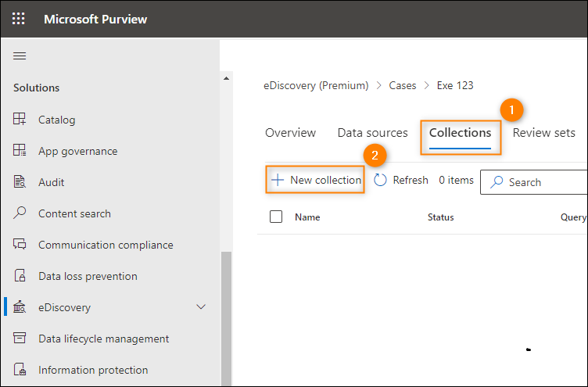Click the eDiscovery icon in sidebar
Viewport: 588px width, 387px height.
(20, 306)
